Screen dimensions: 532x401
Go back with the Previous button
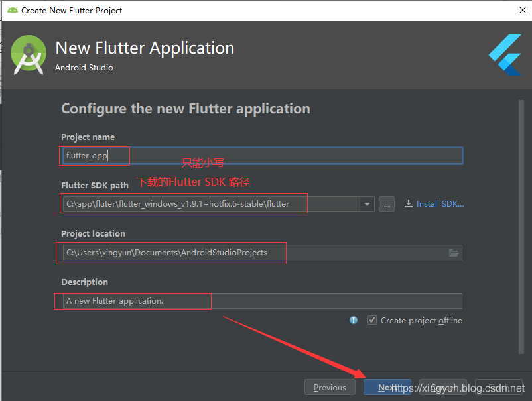click(330, 387)
